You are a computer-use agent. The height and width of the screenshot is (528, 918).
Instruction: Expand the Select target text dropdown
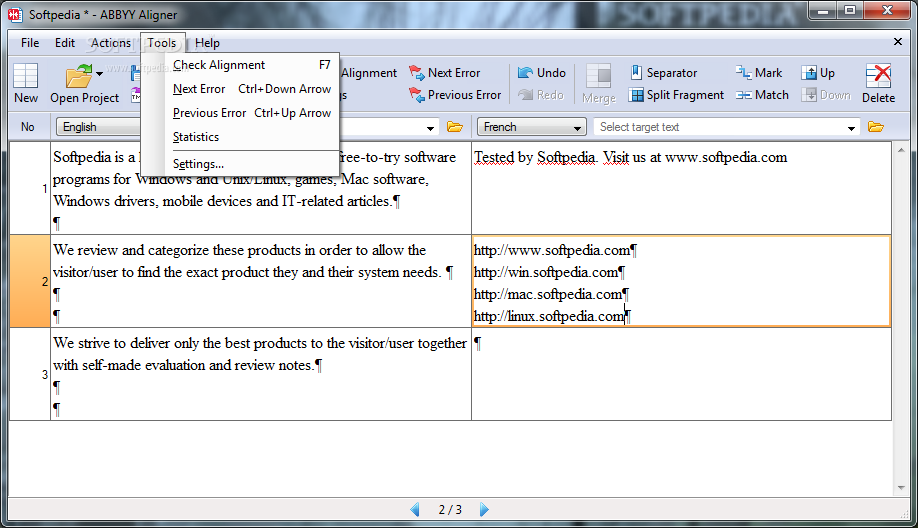click(x=851, y=128)
